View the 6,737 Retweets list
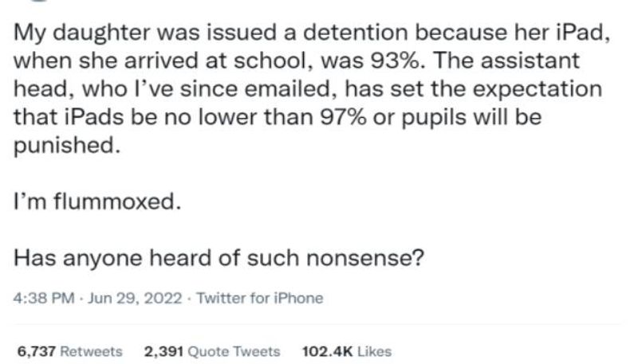This screenshot has height=364, width=638. [69, 351]
